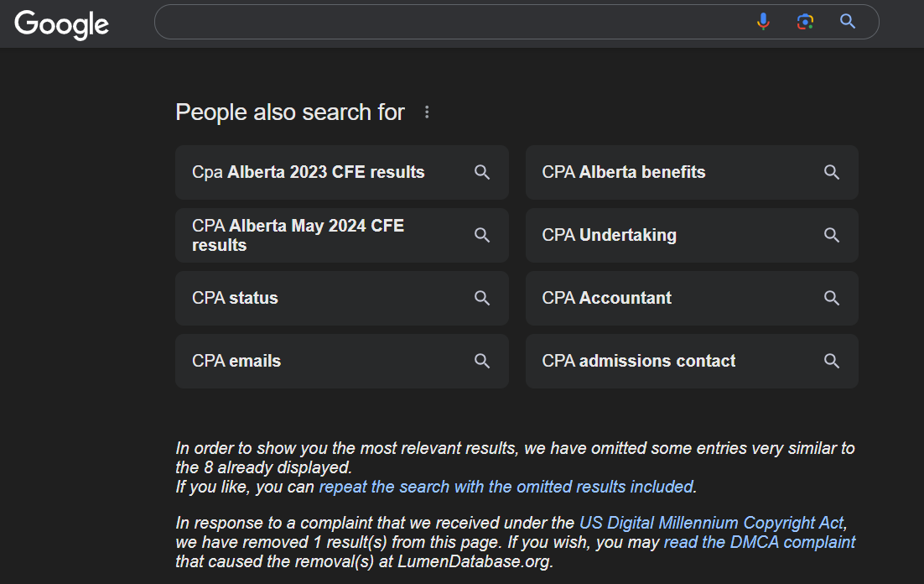The height and width of the screenshot is (584, 924).
Task: Open 'read the DMCA complaint' link
Action: (760, 542)
